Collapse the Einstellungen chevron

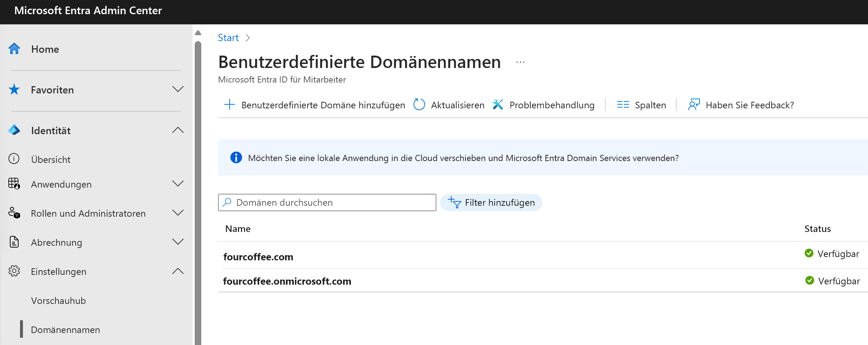coord(178,271)
